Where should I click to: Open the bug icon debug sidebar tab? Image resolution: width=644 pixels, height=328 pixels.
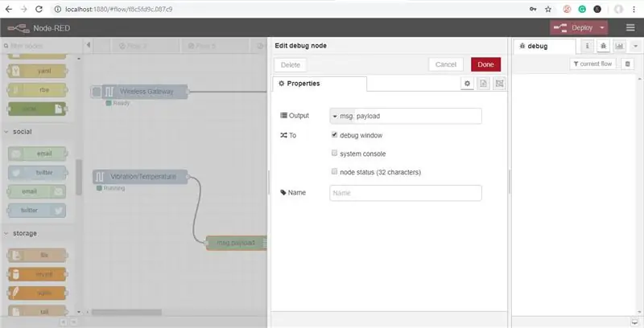pos(603,47)
